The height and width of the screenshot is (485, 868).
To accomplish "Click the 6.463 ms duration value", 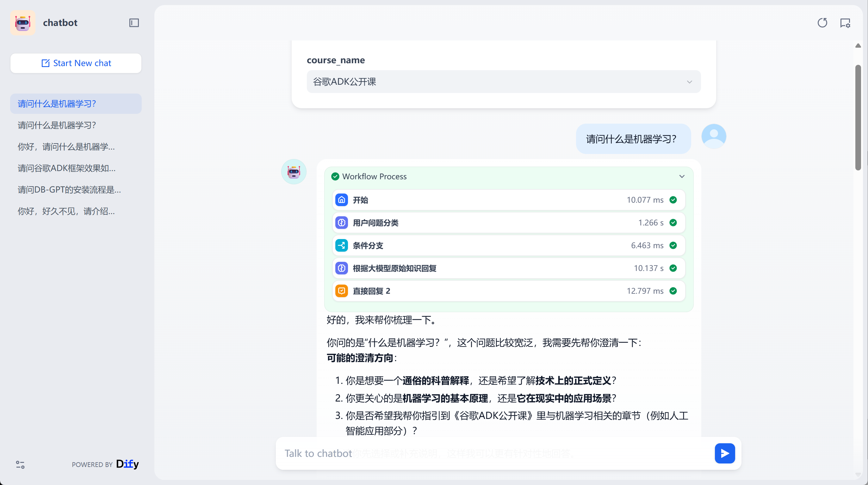I will click(x=647, y=245).
